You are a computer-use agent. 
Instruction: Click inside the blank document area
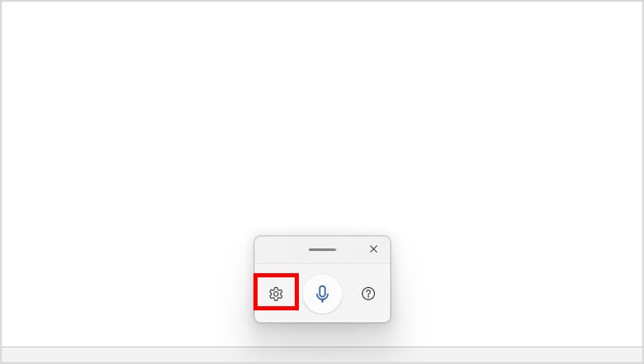(322, 119)
